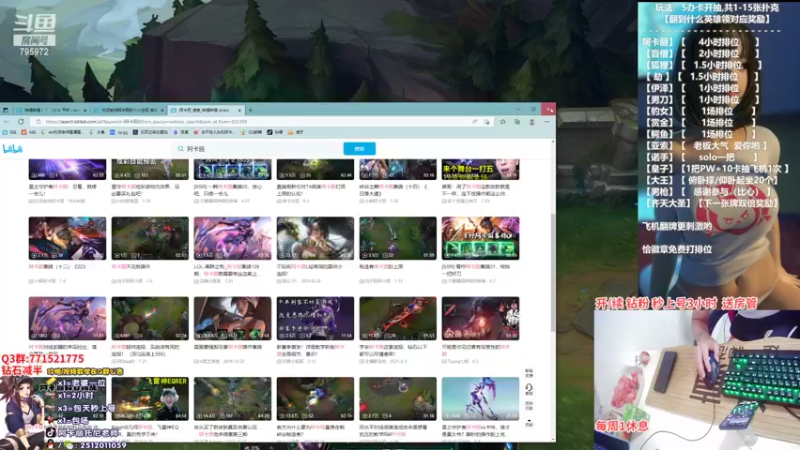This screenshot has height=450, width=800.
Task: Open the Collections icon in browser toolbar
Action: coord(517,122)
